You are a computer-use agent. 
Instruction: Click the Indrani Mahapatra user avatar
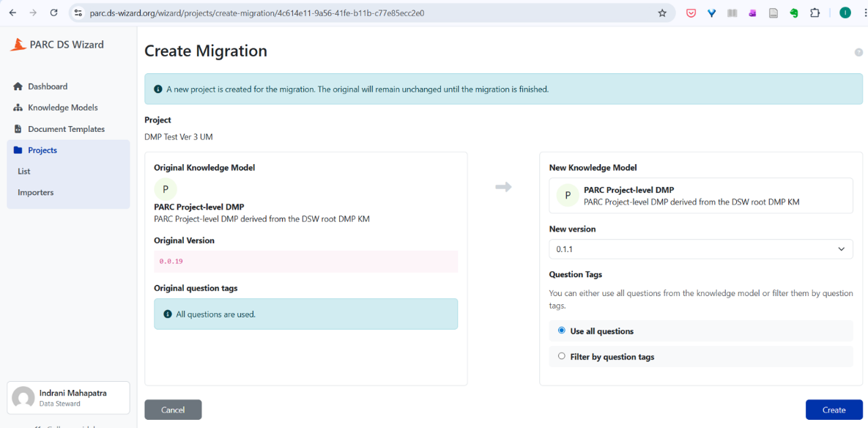pyautogui.click(x=23, y=397)
